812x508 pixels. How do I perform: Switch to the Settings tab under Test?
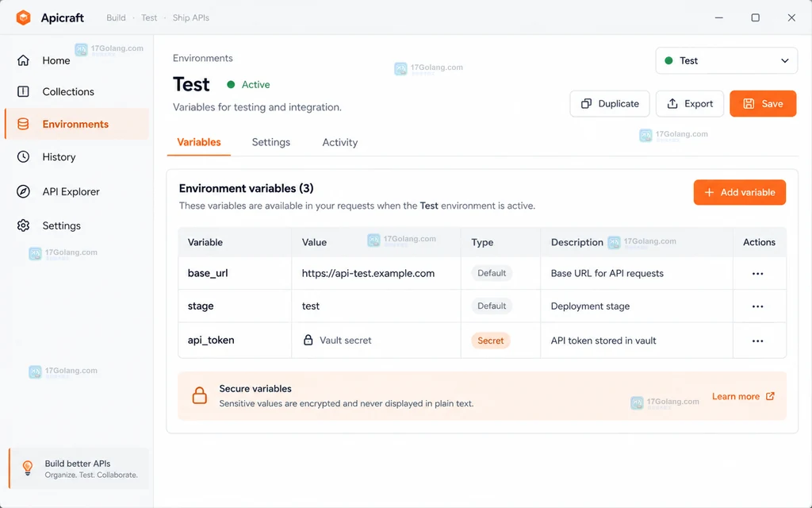(271, 142)
